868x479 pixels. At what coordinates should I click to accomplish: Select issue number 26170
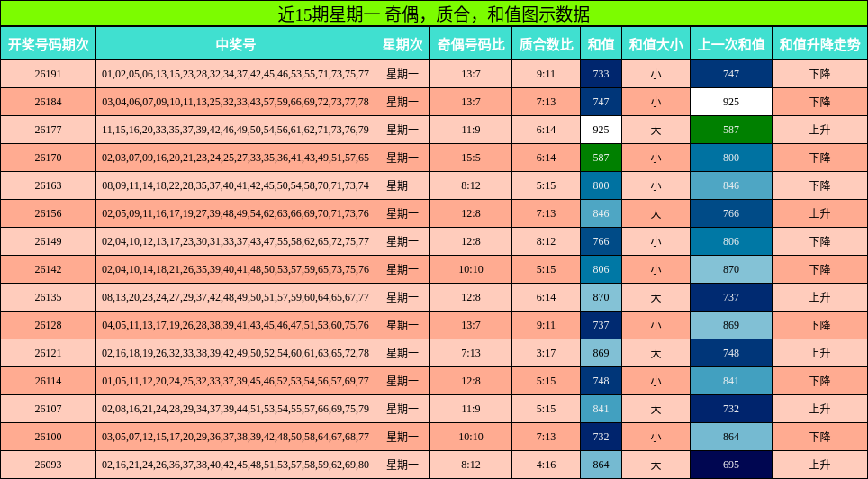pos(48,158)
